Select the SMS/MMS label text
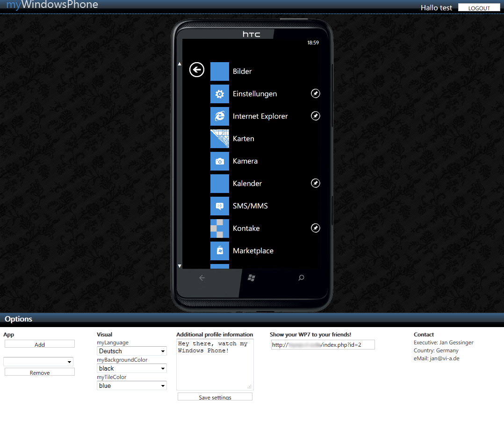504x421 pixels. coord(250,206)
